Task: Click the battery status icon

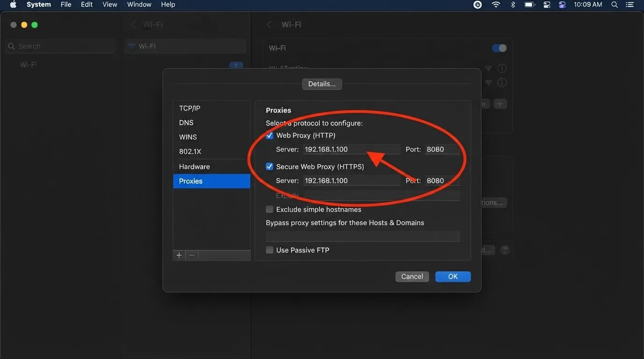Action: 529,5
